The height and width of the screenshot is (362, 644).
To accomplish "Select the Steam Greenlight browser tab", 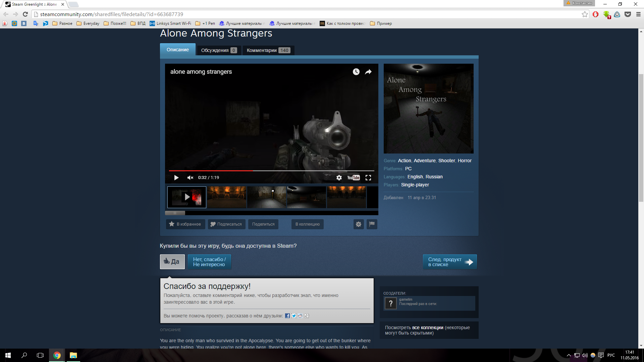I will click(x=35, y=4).
